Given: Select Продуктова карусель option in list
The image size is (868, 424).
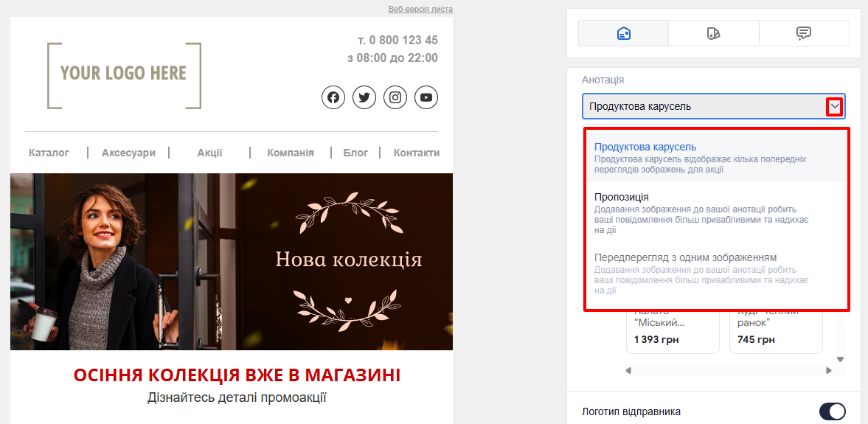Looking at the screenshot, I should click(716, 157).
